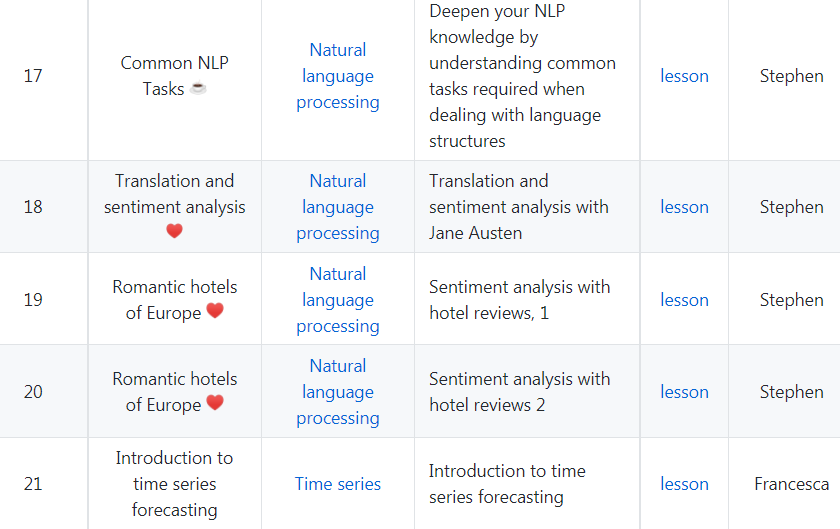
Task: Click the heart emoji in row 20 title
Action: tap(214, 404)
